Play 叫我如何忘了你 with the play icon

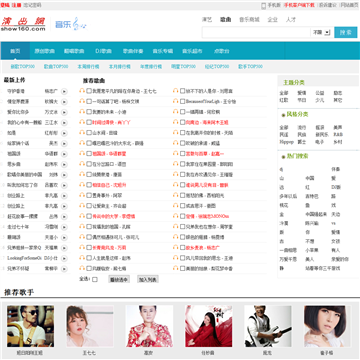[x=64, y=185]
